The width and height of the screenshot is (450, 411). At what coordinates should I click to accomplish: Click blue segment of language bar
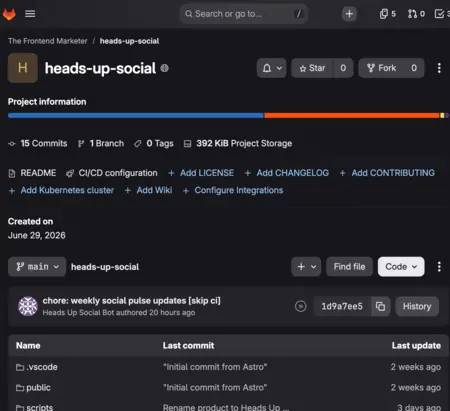pos(136,115)
